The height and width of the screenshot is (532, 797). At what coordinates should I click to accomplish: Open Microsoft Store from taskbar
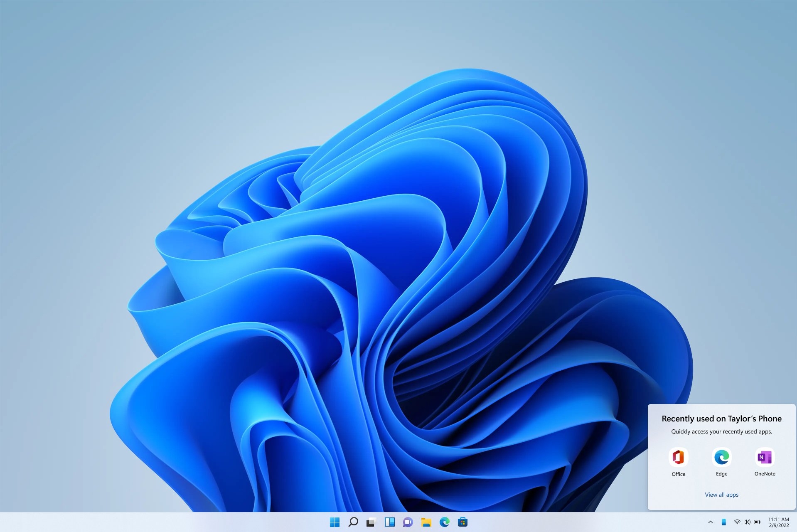[x=463, y=522]
